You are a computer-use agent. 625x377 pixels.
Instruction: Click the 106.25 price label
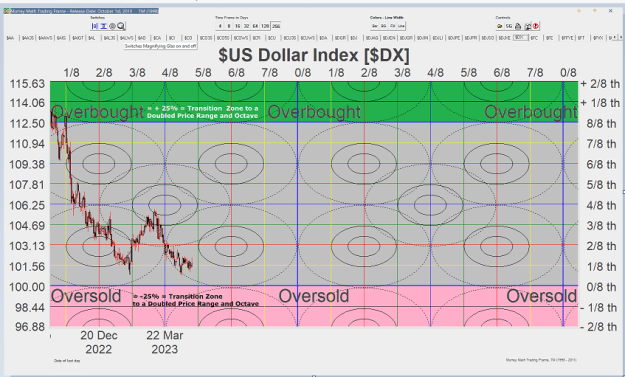pyautogui.click(x=27, y=205)
